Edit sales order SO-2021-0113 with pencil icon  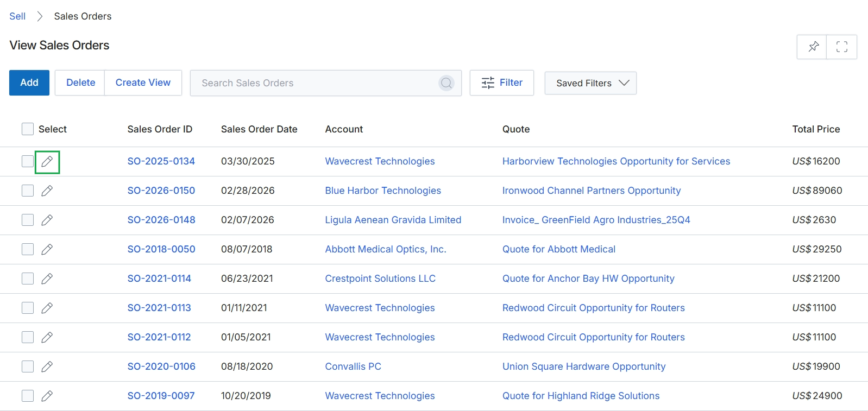pyautogui.click(x=47, y=308)
